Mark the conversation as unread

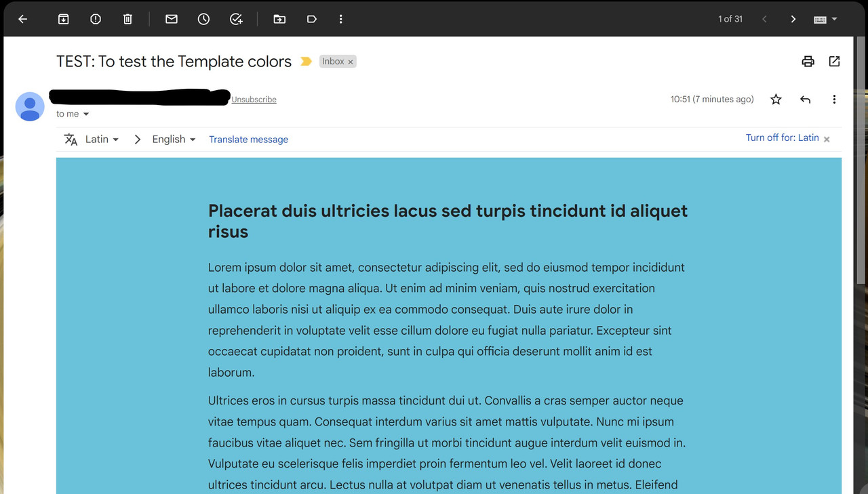pos(171,19)
